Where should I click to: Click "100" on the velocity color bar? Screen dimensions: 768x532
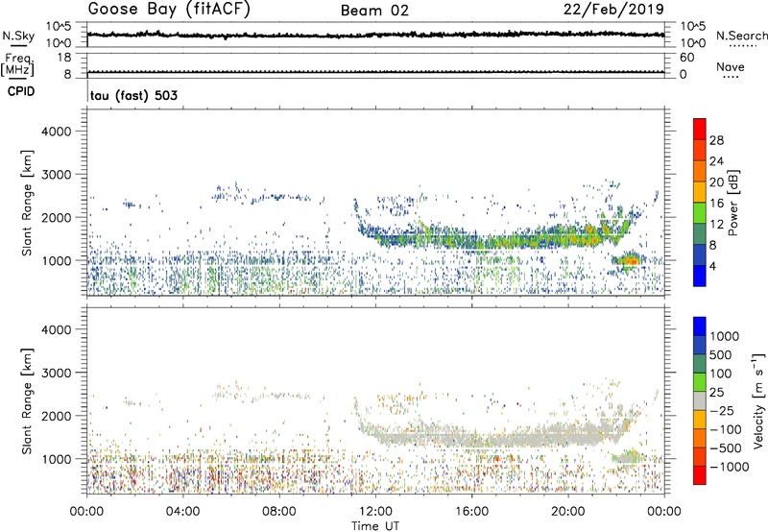coord(721,374)
